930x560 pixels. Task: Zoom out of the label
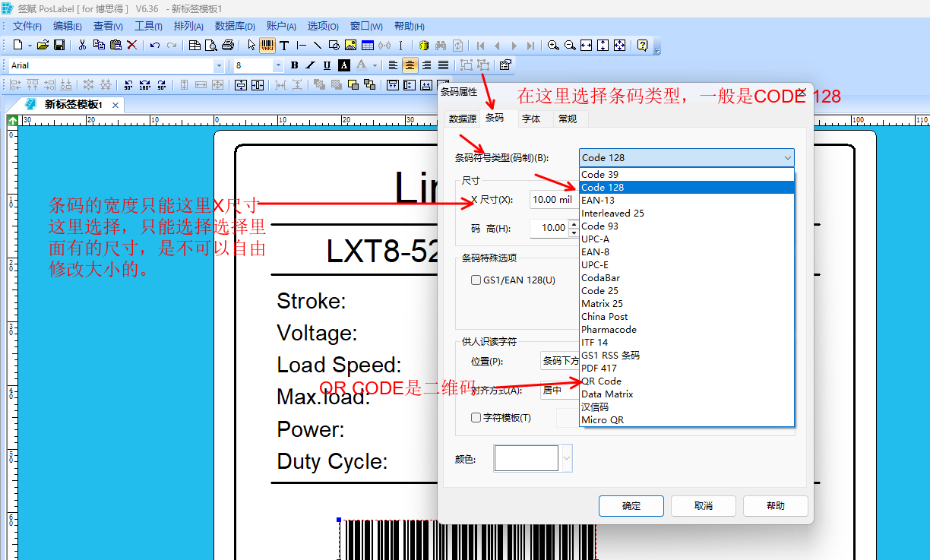(x=570, y=46)
